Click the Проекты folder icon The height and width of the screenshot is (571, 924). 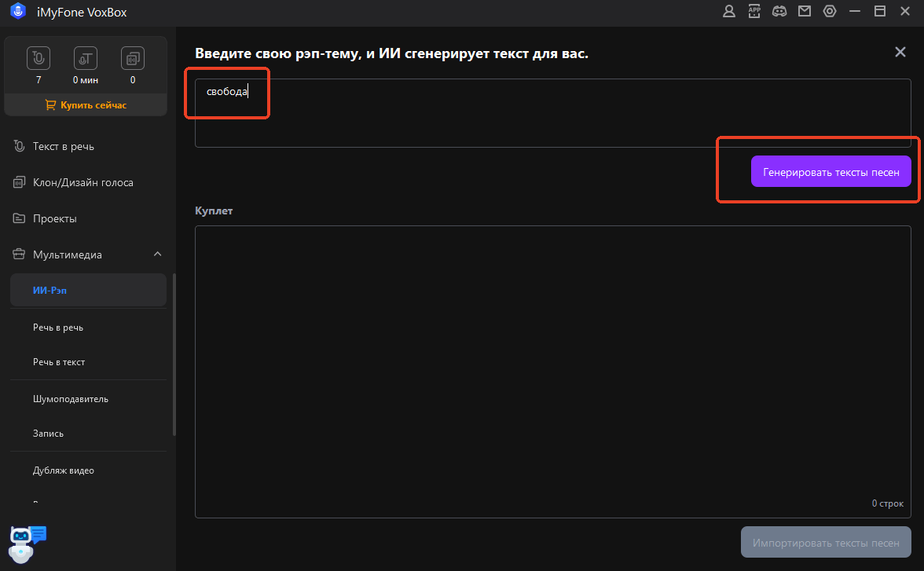tap(20, 218)
